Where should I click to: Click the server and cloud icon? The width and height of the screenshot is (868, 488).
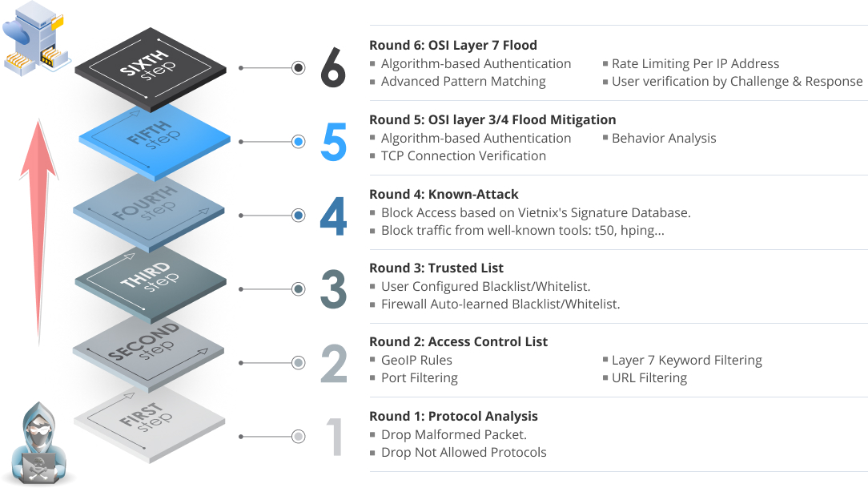click(x=36, y=38)
